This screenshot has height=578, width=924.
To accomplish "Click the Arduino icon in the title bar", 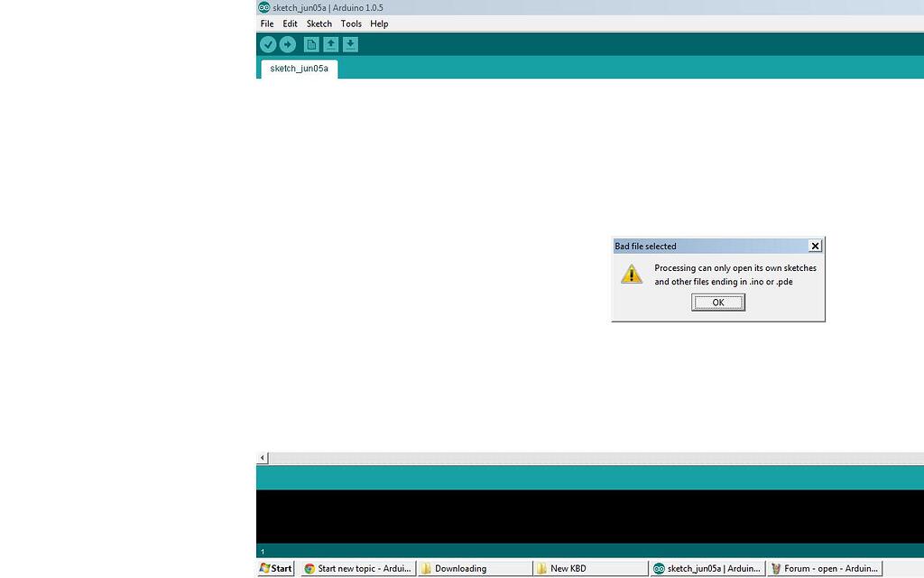I will point(263,7).
